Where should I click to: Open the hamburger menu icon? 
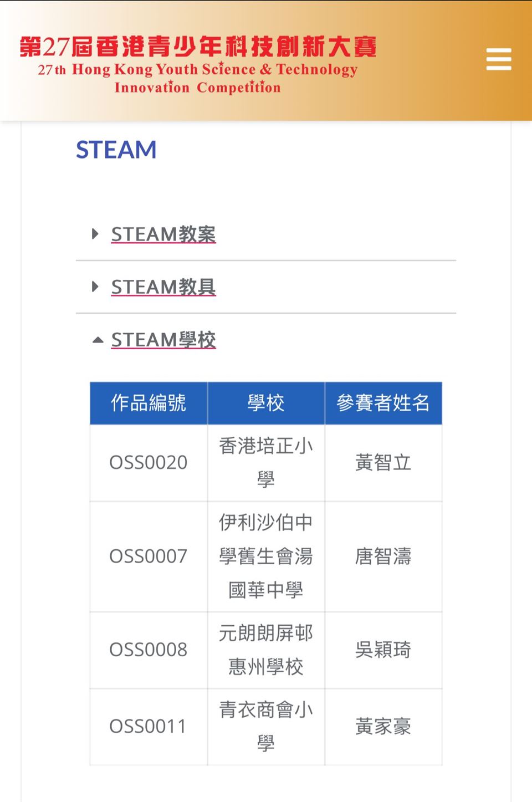pyautogui.click(x=499, y=59)
